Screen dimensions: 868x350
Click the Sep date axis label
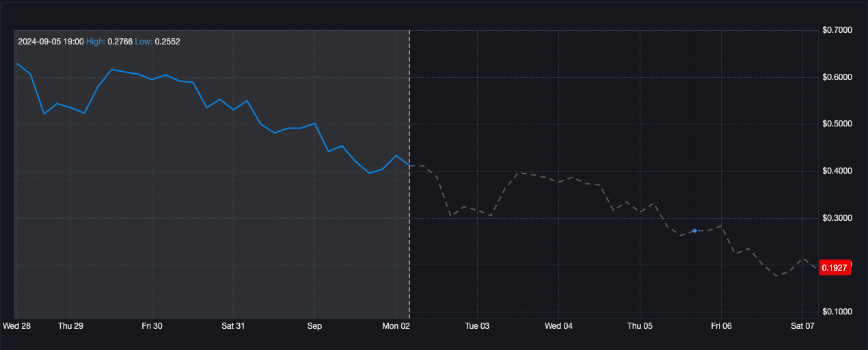[314, 326]
